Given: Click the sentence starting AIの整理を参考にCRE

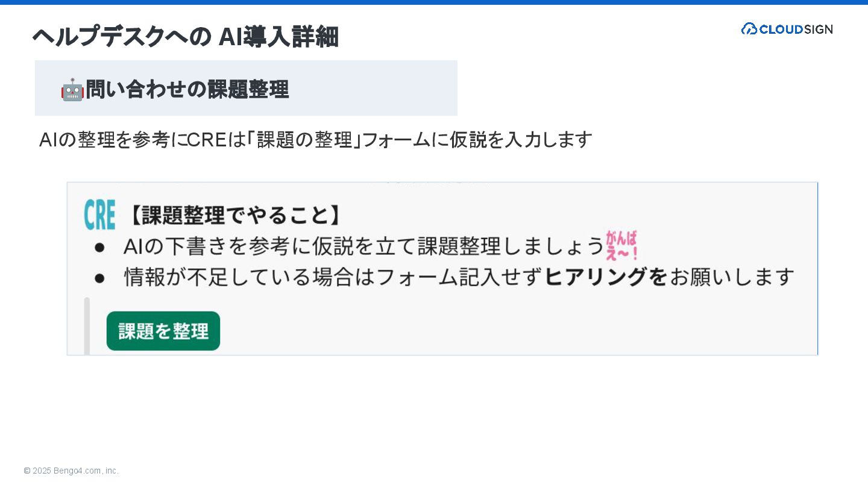Looking at the screenshot, I should coord(316,140).
